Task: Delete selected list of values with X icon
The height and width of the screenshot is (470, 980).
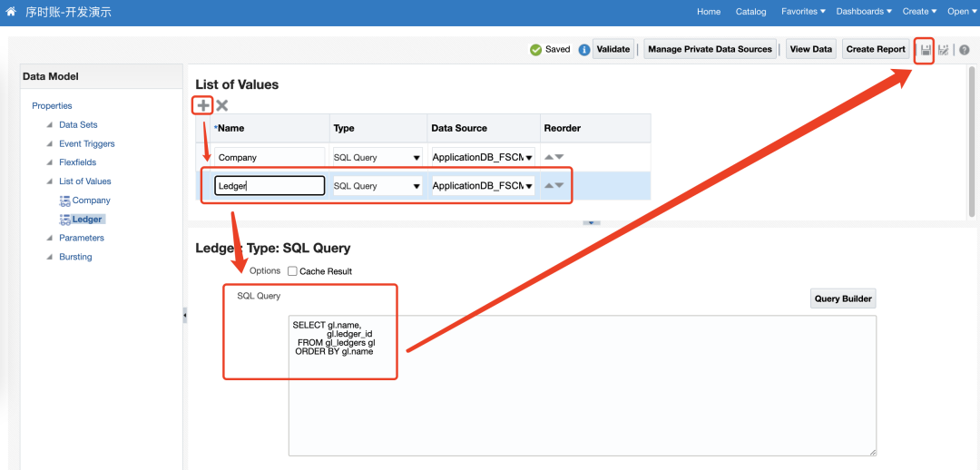Action: point(221,105)
